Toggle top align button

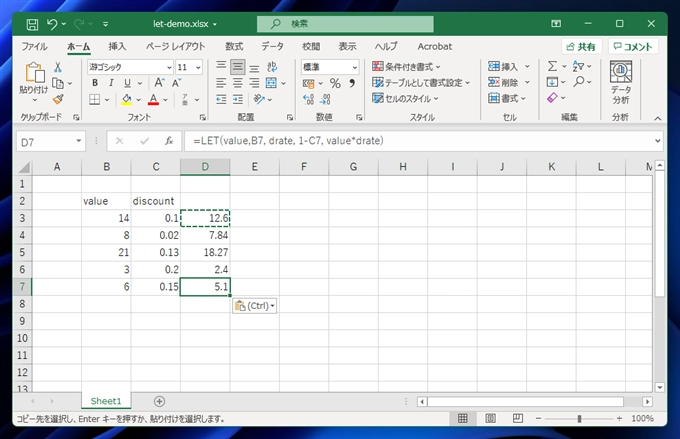[x=221, y=66]
